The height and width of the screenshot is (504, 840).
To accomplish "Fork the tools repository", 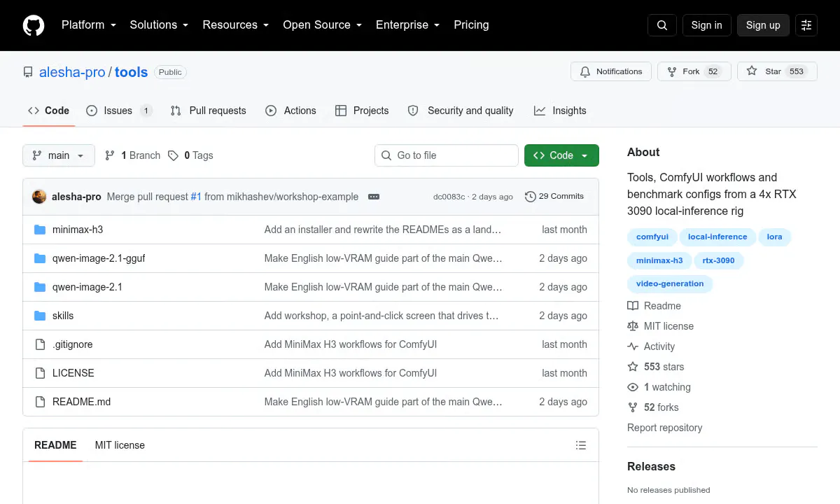I will (694, 71).
